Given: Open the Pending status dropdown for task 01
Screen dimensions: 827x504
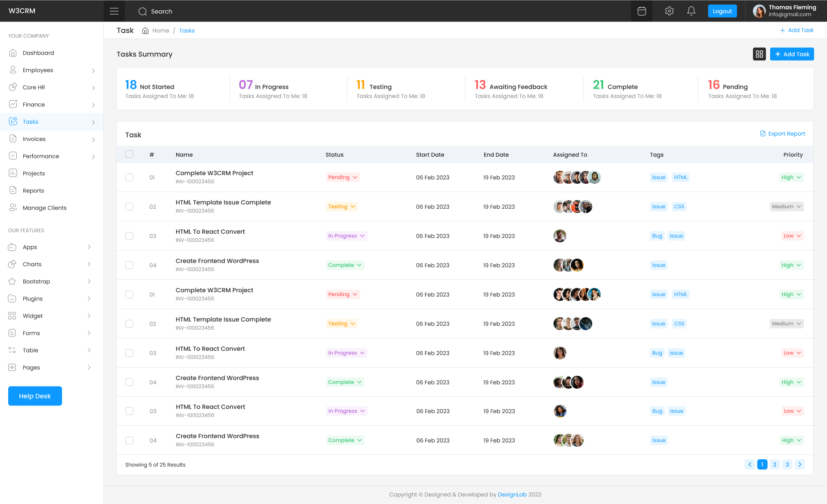Looking at the screenshot, I should click(342, 177).
